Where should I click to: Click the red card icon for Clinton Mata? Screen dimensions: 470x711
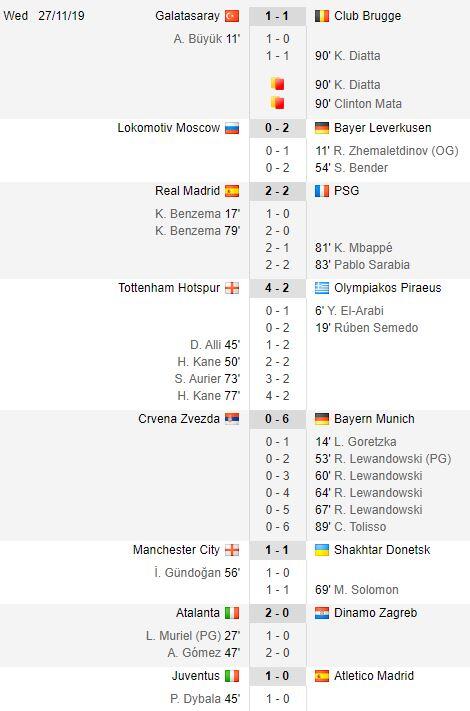(277, 103)
